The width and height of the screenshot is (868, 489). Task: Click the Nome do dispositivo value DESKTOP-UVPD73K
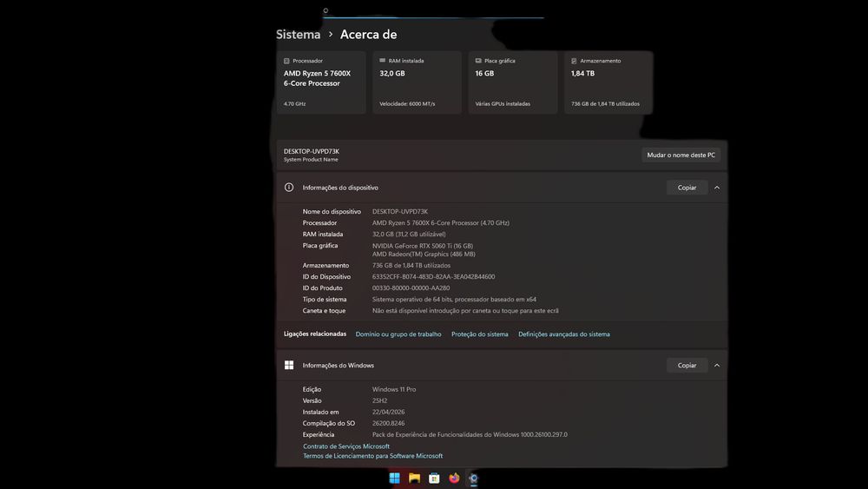coord(399,212)
